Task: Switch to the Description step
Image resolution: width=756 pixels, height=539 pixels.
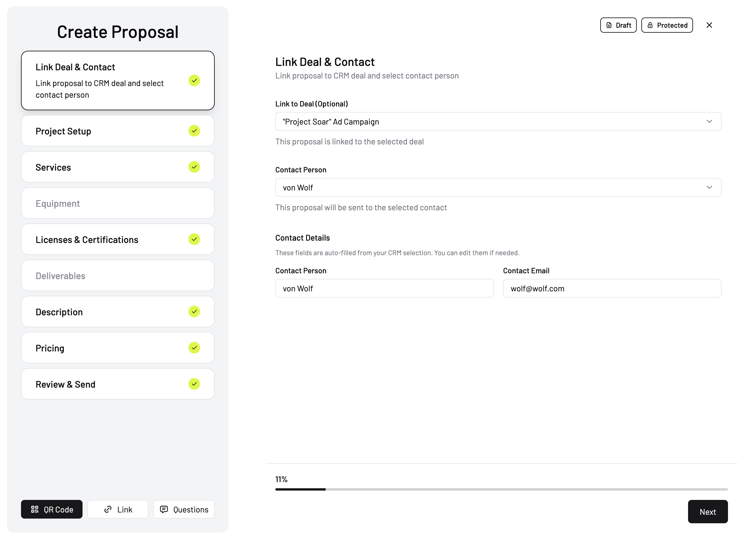Action: pos(118,312)
